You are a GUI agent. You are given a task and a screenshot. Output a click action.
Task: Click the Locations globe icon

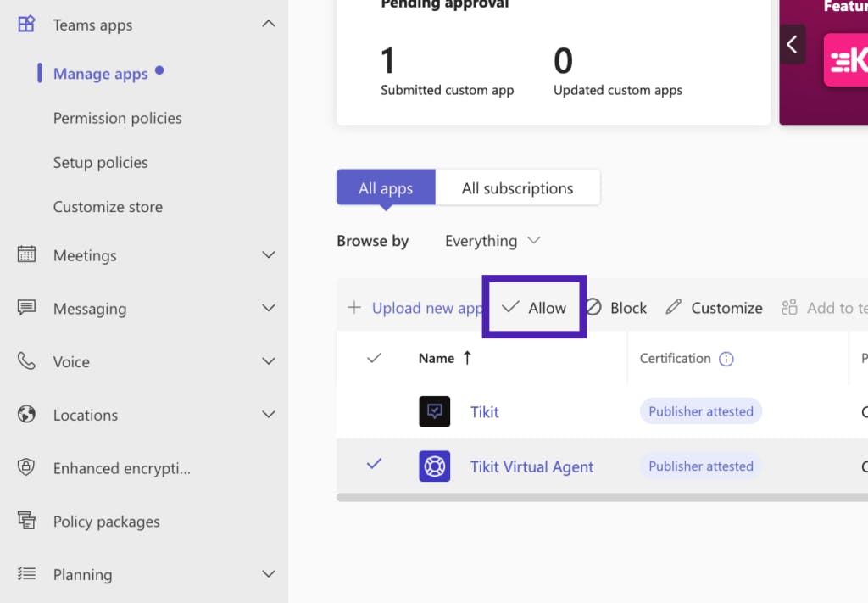pos(27,415)
